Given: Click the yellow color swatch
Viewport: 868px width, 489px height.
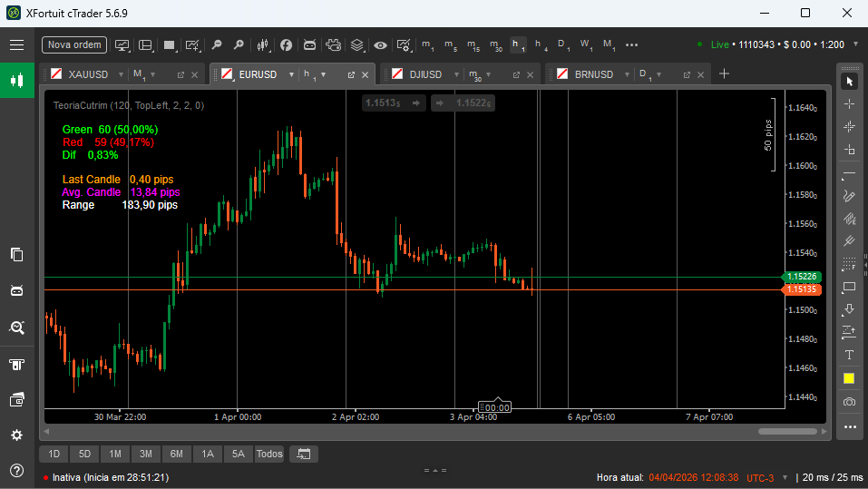Looking at the screenshot, I should pyautogui.click(x=849, y=378).
